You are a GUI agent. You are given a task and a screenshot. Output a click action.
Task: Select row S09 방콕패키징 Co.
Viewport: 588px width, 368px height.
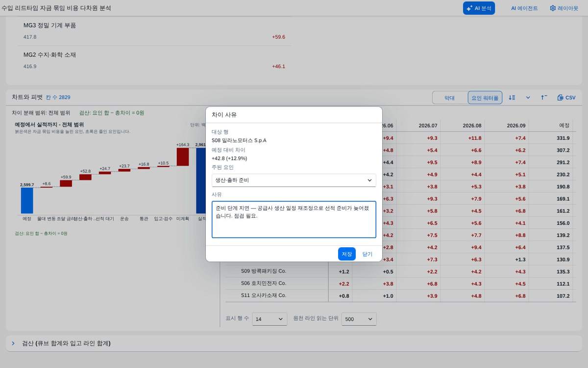point(263,271)
